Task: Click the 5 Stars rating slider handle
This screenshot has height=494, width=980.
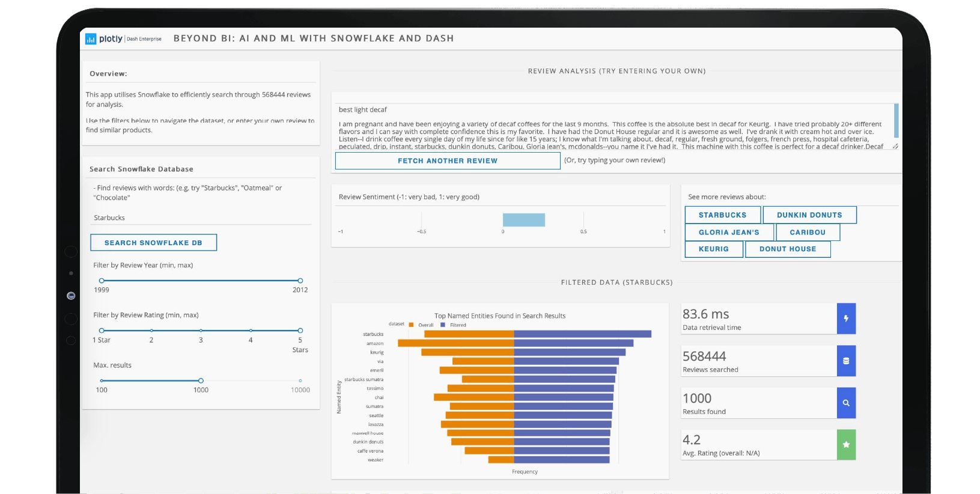Action: [300, 331]
